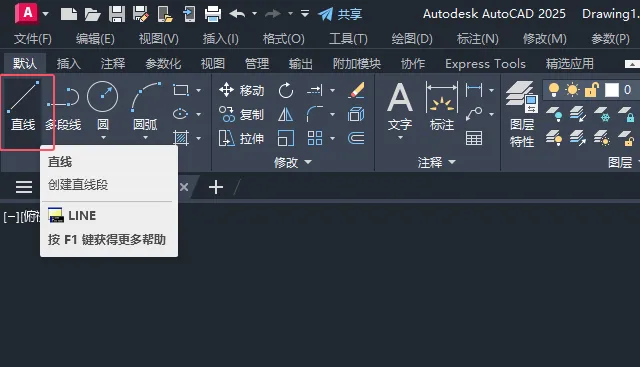Select the Polyline (多段线) tool
640x367 pixels.
click(x=63, y=107)
